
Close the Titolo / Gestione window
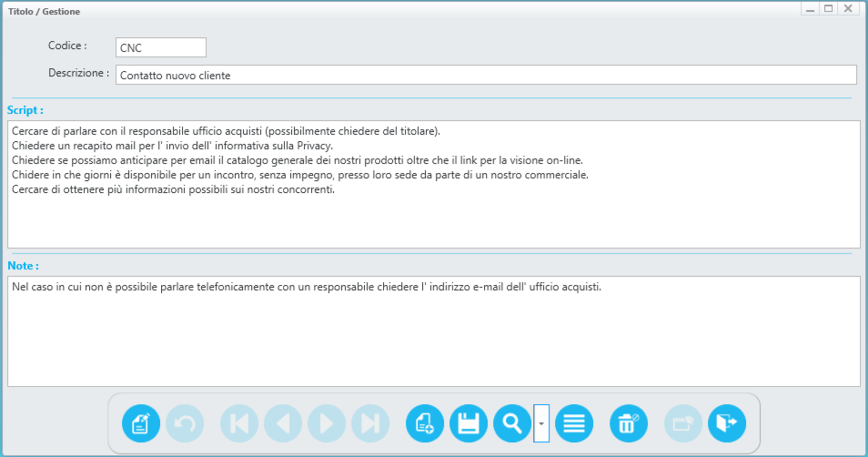pyautogui.click(x=848, y=9)
